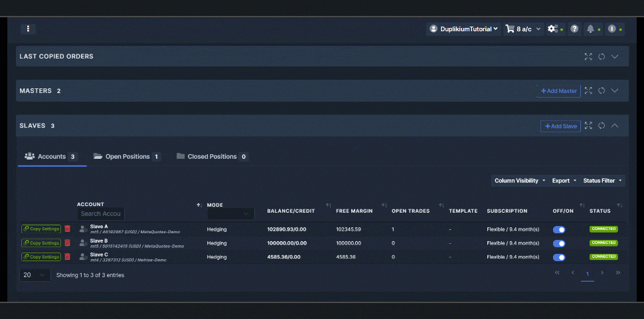Toggle Slave B off/on switch

click(559, 243)
